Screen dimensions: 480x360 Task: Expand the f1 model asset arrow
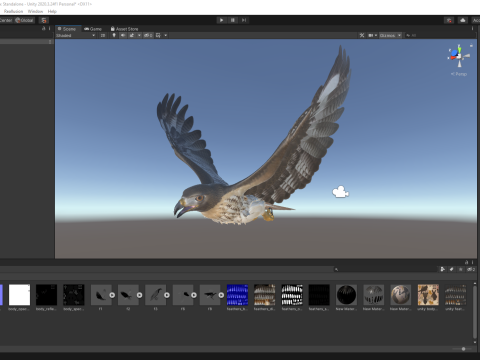coord(112,295)
